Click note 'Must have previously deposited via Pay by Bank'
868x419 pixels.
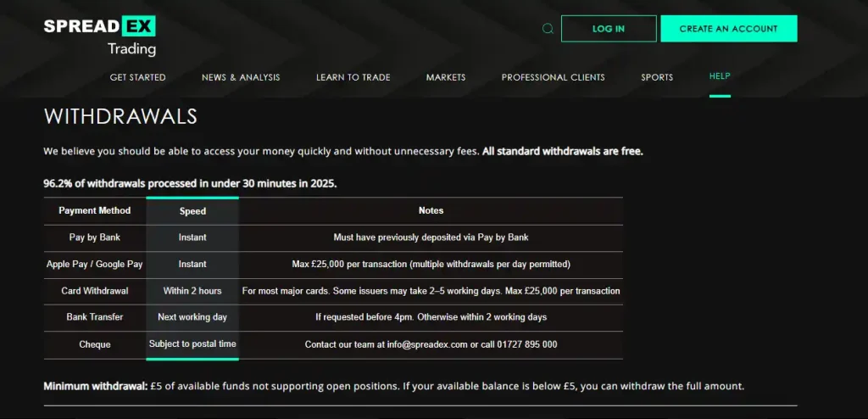tap(431, 237)
